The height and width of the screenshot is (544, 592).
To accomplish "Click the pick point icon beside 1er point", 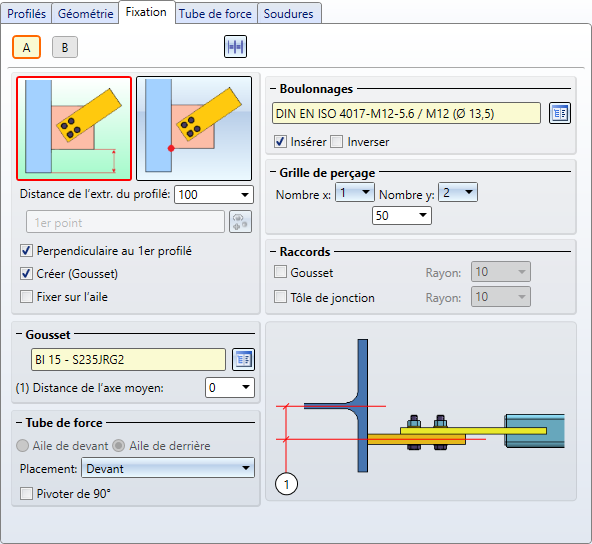I will point(240,222).
